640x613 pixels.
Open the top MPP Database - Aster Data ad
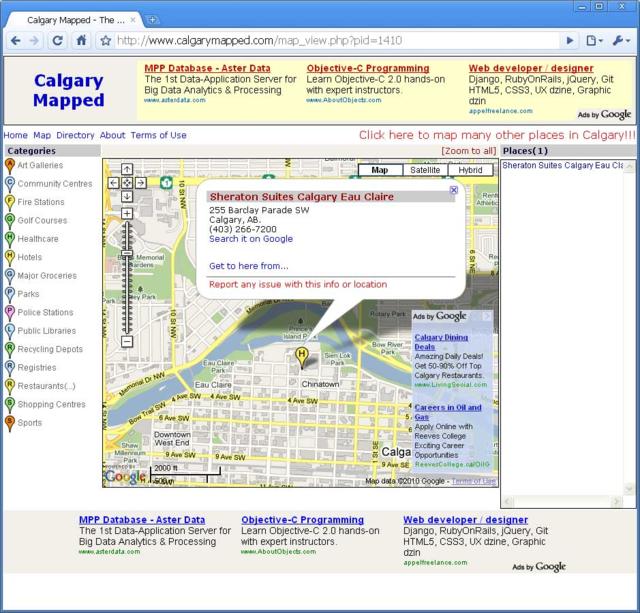(x=207, y=68)
